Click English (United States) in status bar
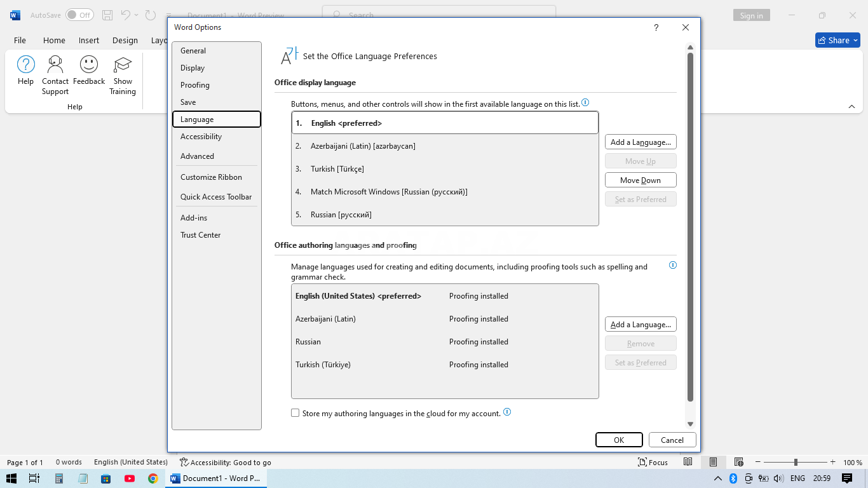Screen dimensions: 868x488 (x=131, y=462)
